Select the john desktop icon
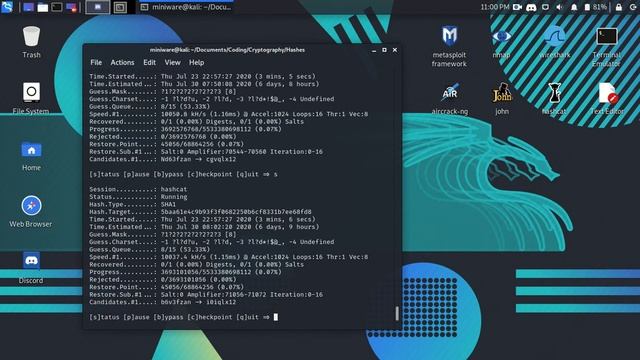Image resolution: width=640 pixels, height=360 pixels. click(502, 98)
